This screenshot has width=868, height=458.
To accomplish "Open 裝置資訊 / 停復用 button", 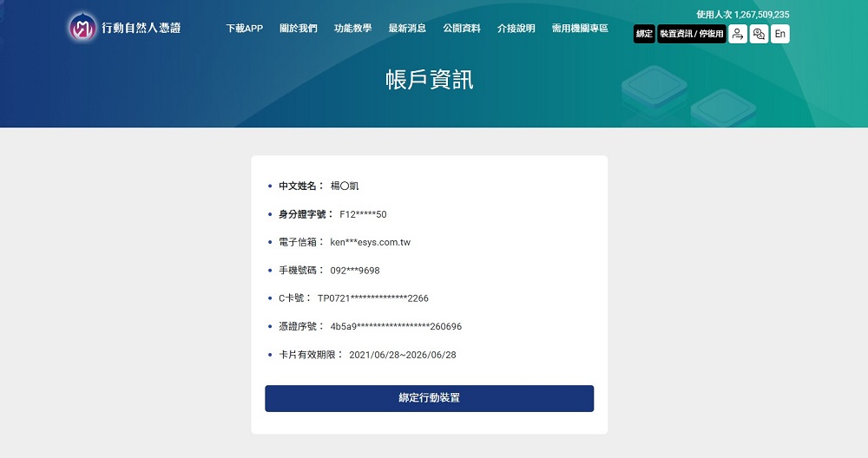I will point(692,34).
